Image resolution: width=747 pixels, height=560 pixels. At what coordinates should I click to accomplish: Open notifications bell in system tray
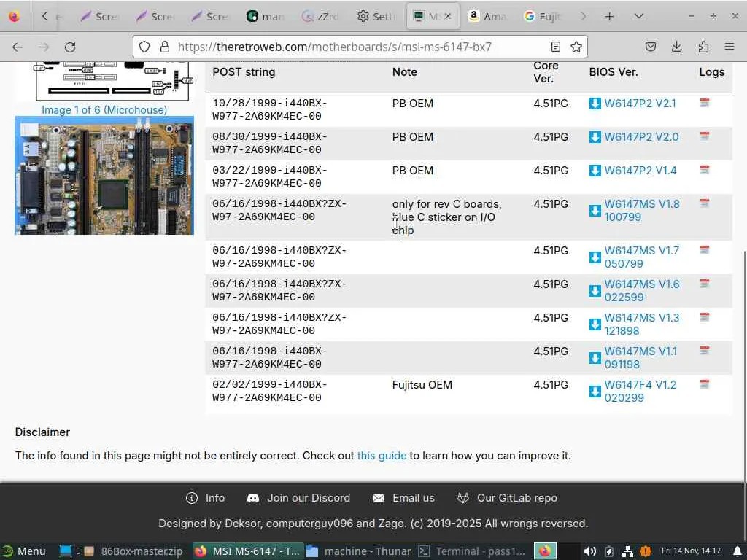(x=737, y=551)
